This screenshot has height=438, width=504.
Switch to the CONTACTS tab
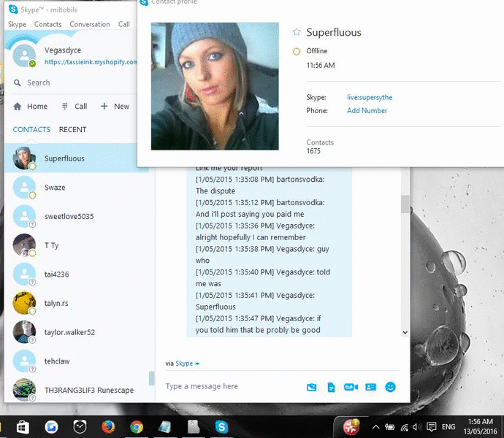coord(31,129)
